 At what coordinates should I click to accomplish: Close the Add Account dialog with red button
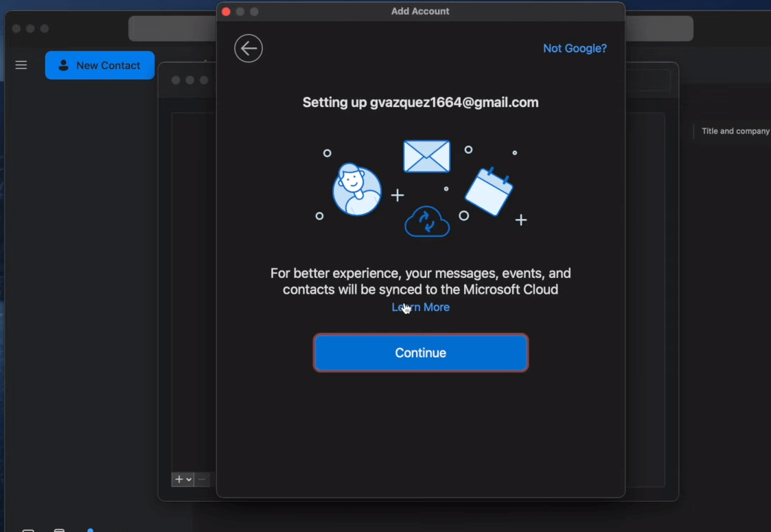coord(226,12)
